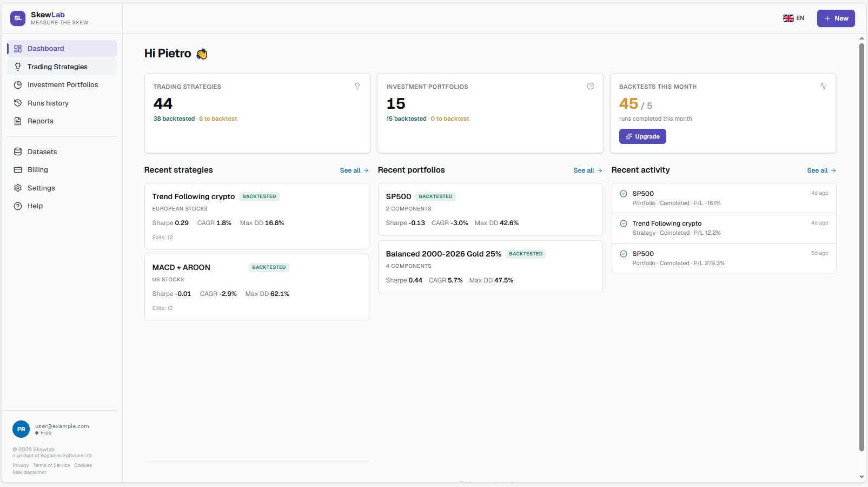Open Trading Strategies in the sidebar
The width and height of the screenshot is (868, 487).
click(x=62, y=67)
